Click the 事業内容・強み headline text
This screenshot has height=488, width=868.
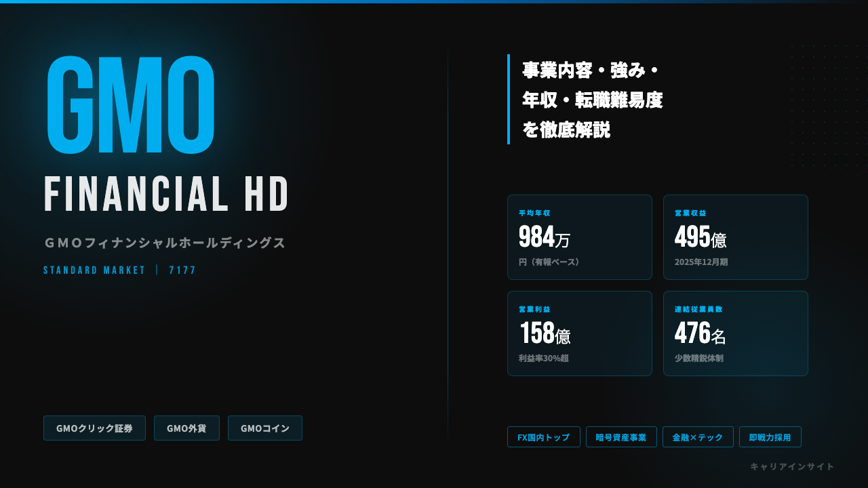coord(591,70)
